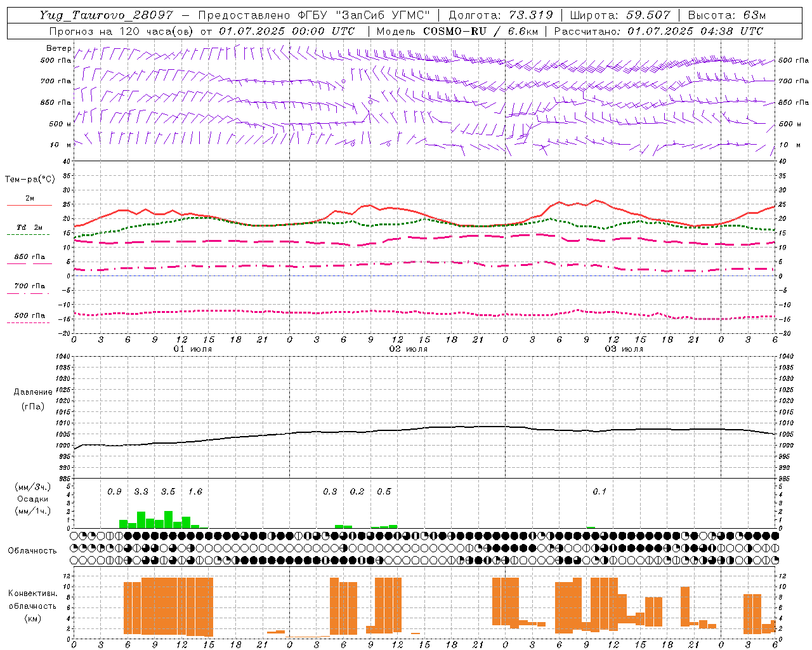Screen dimensions: 812x650
Task: Select precipitation value '3.3'
Action: [x=141, y=491]
